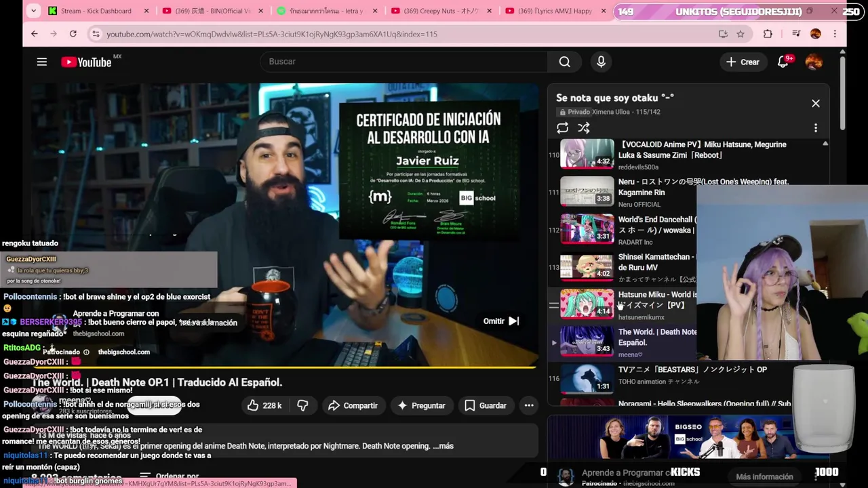868x488 pixels.
Task: Open site information icon in address bar
Action: [x=96, y=34]
